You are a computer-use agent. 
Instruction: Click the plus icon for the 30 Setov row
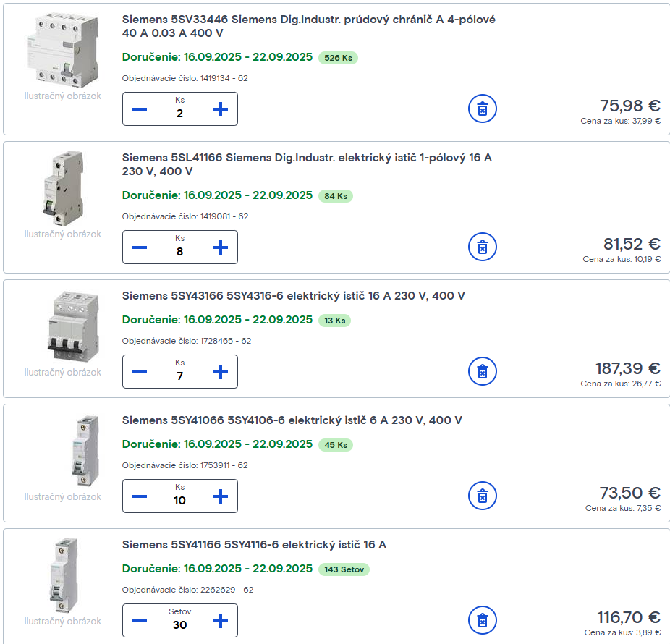(x=219, y=620)
